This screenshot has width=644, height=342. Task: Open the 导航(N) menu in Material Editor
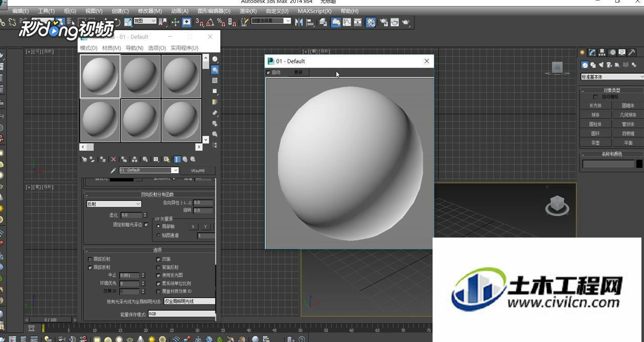(x=135, y=48)
